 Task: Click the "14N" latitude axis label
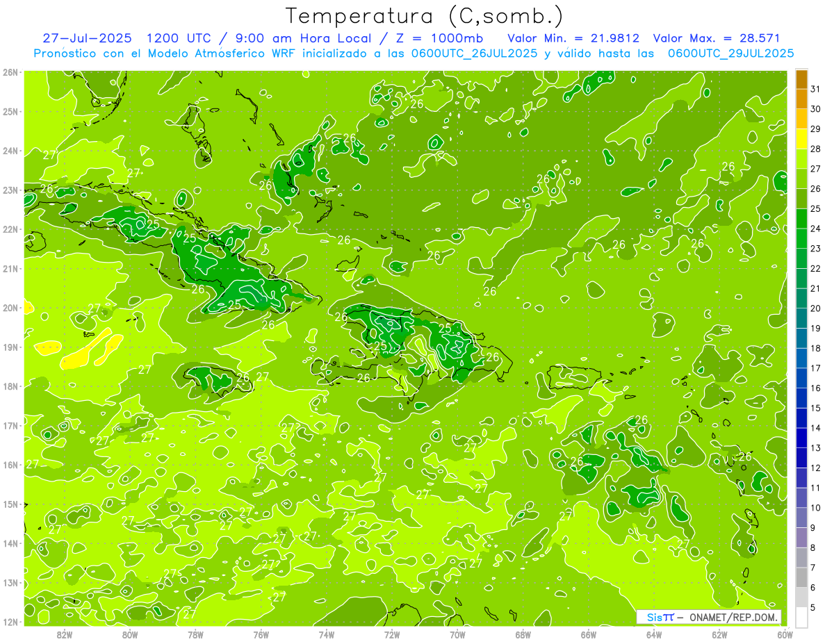10,543
